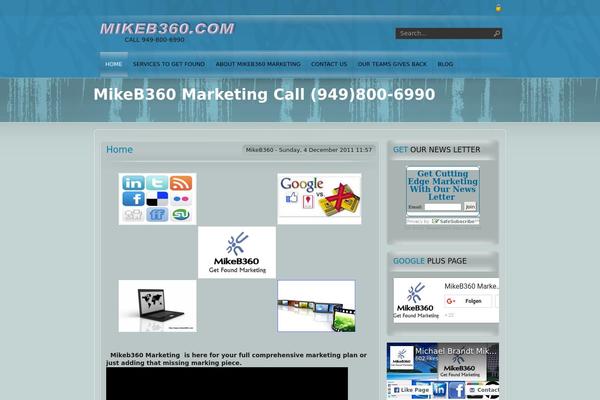Open the Google vs yellow pages image
The height and width of the screenshot is (400, 600).
[319, 199]
